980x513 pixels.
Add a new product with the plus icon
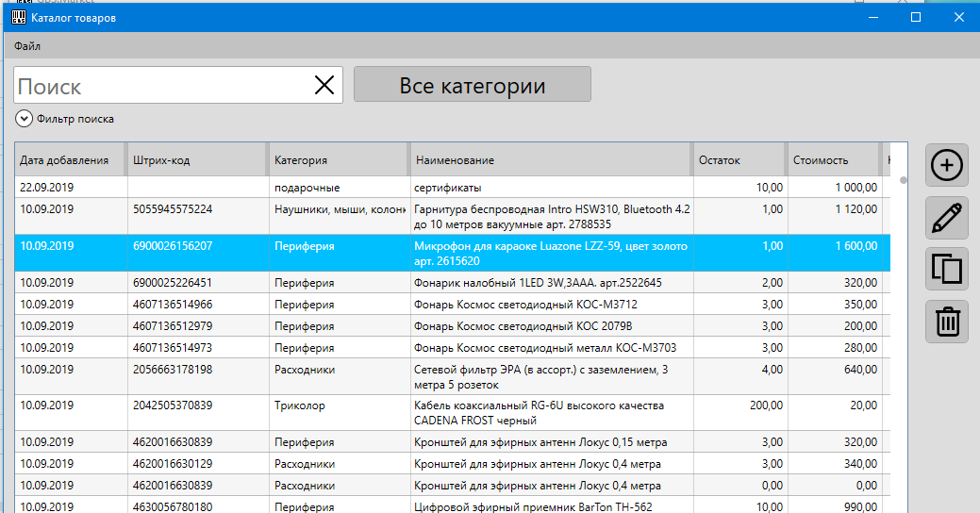(x=947, y=165)
